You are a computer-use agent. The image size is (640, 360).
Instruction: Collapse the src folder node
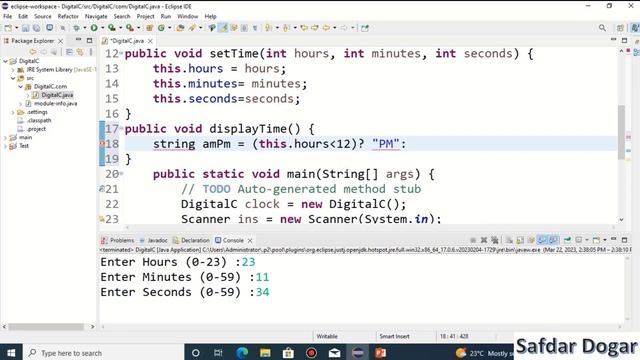tap(13, 78)
